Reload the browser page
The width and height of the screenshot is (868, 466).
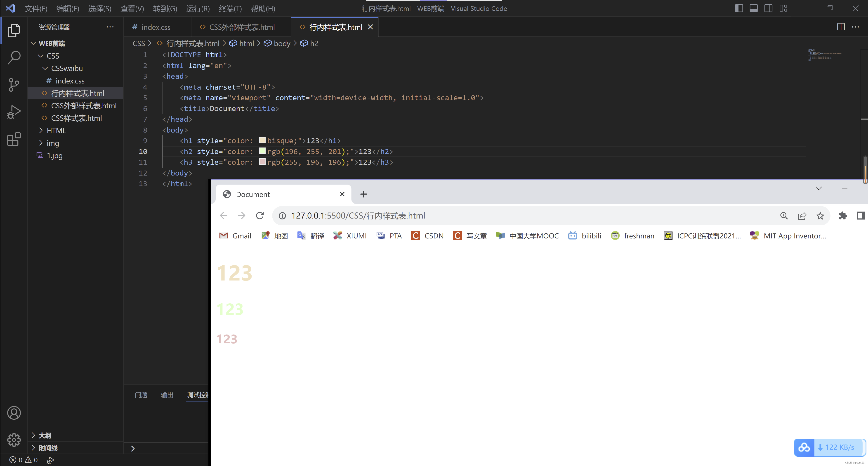tap(259, 215)
